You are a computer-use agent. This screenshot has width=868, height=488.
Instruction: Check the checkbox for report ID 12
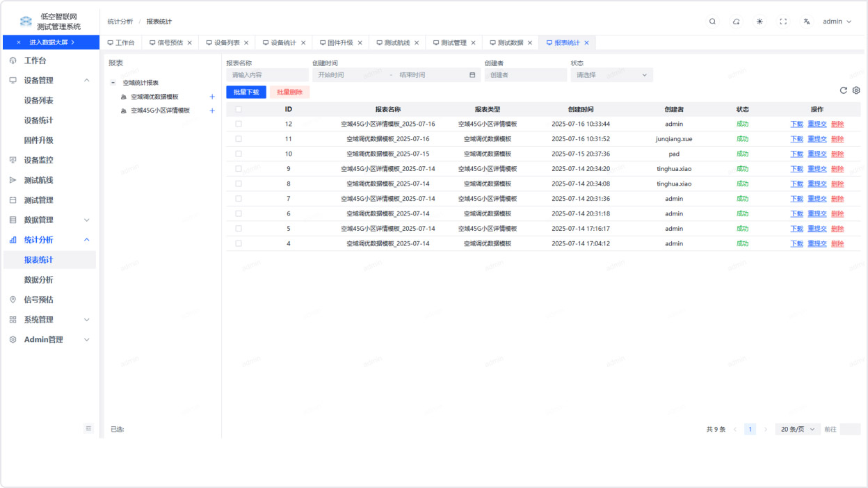point(239,124)
